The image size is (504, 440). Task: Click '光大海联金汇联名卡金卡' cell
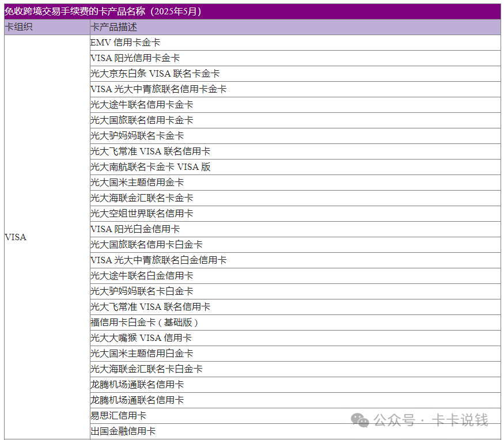click(x=295, y=198)
